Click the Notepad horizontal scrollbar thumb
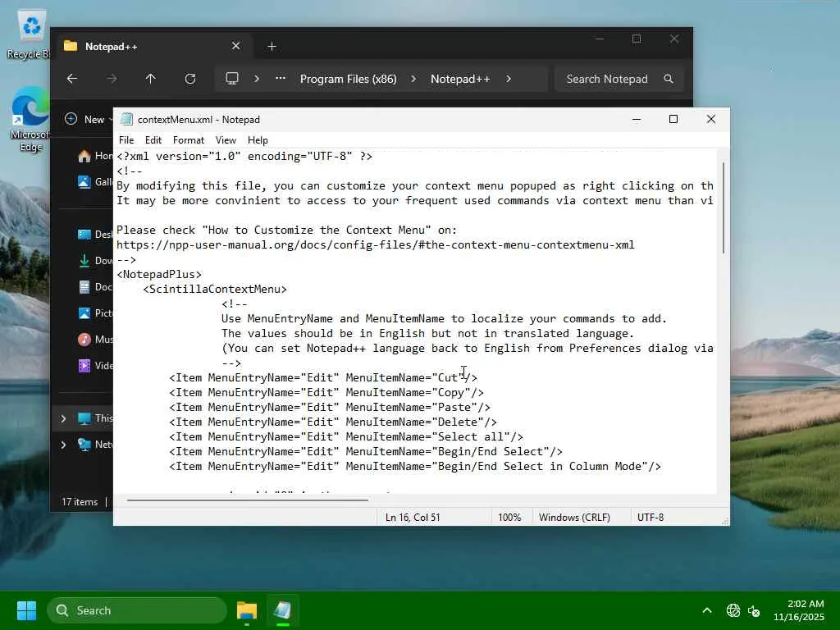 coord(248,500)
